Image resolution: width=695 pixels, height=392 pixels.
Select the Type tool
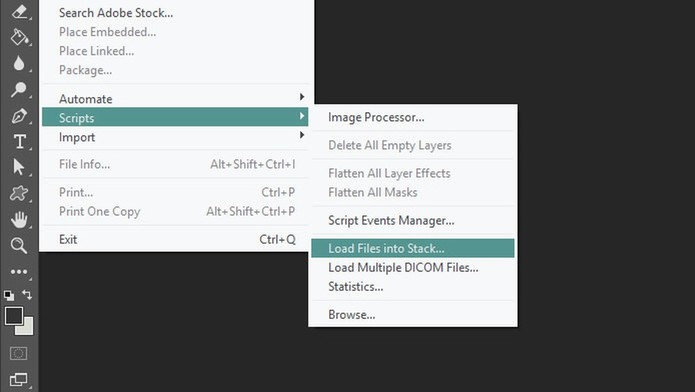(x=20, y=141)
